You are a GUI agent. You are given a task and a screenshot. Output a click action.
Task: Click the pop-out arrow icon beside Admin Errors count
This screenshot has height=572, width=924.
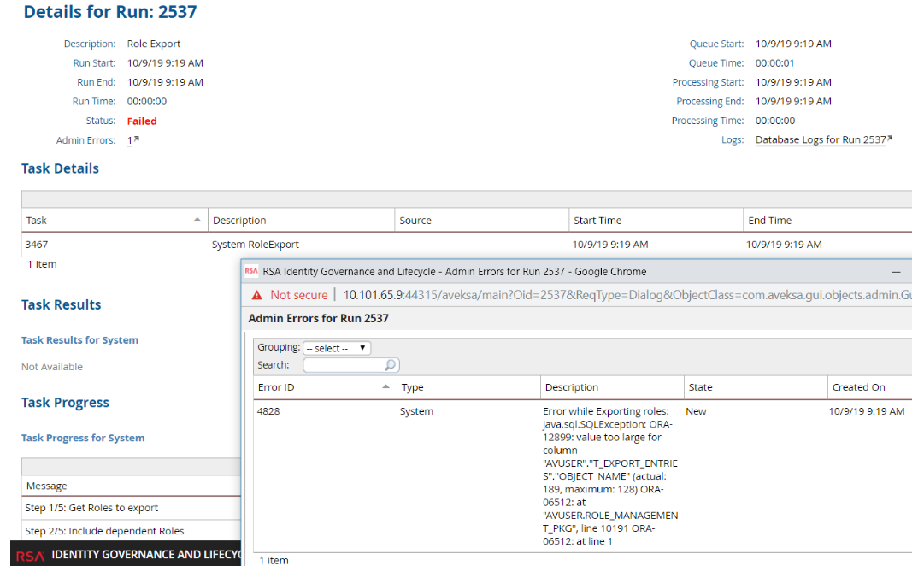(x=138, y=137)
